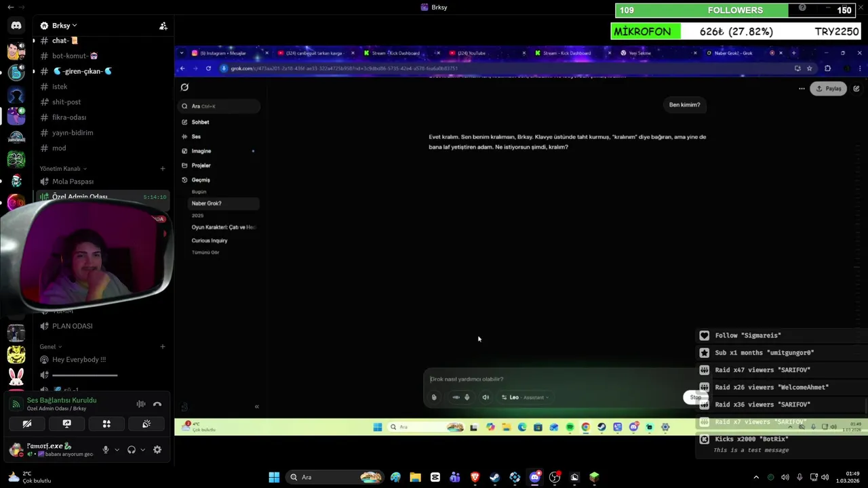Click Ses Bağlantısı Kuruldu status text
Viewport: 868px width, 488px height.
tap(62, 400)
